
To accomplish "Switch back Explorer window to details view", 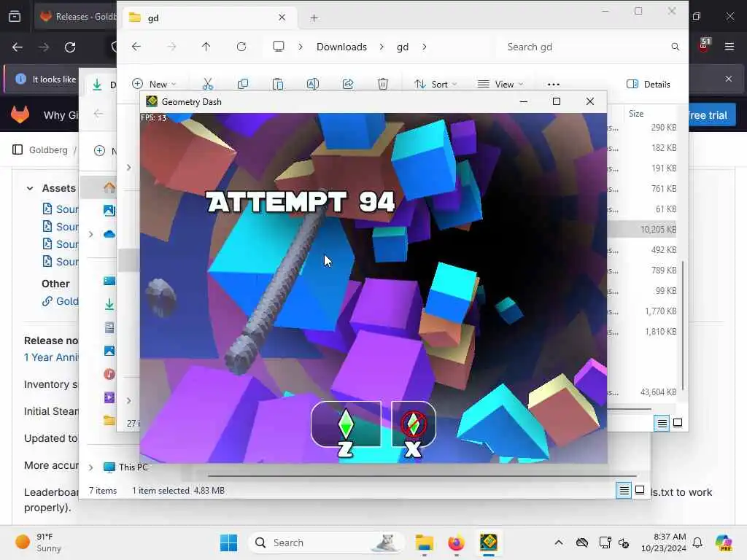I will pos(624,490).
